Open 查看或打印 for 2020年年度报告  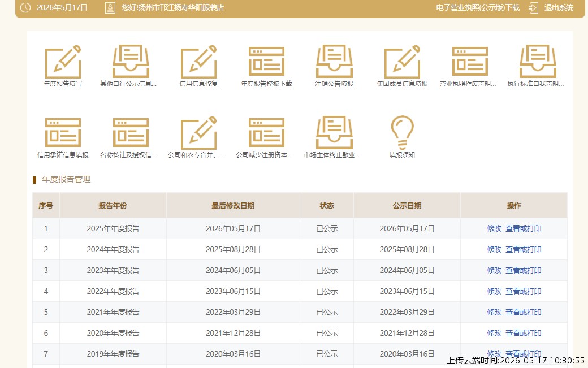[x=523, y=333]
